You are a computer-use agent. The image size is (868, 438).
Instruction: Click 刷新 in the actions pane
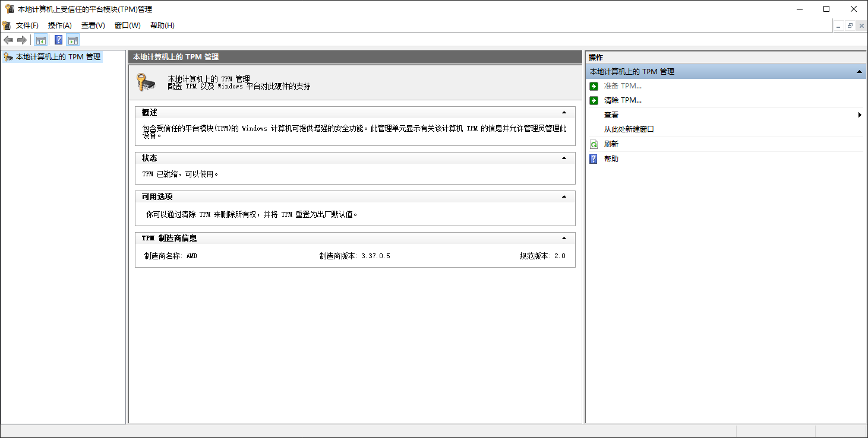coord(611,144)
